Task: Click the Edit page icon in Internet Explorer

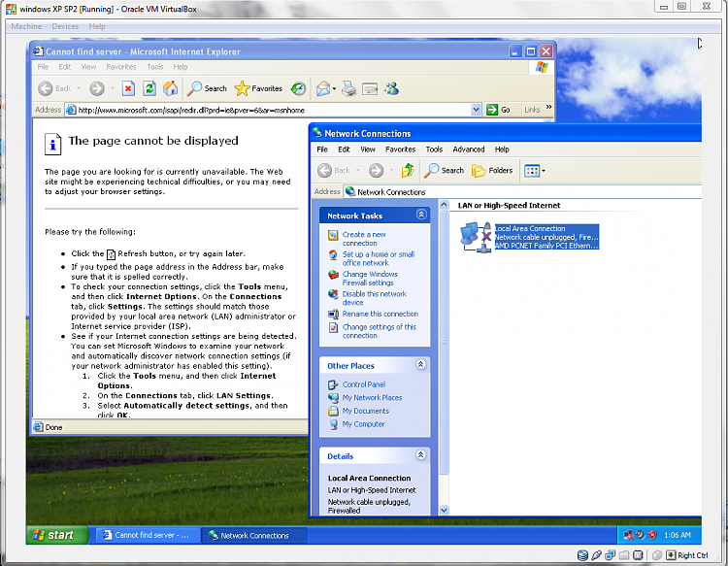Action: point(370,88)
